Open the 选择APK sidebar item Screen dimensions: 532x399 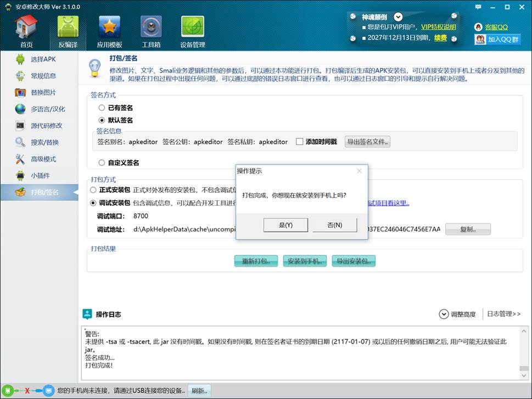(40, 59)
